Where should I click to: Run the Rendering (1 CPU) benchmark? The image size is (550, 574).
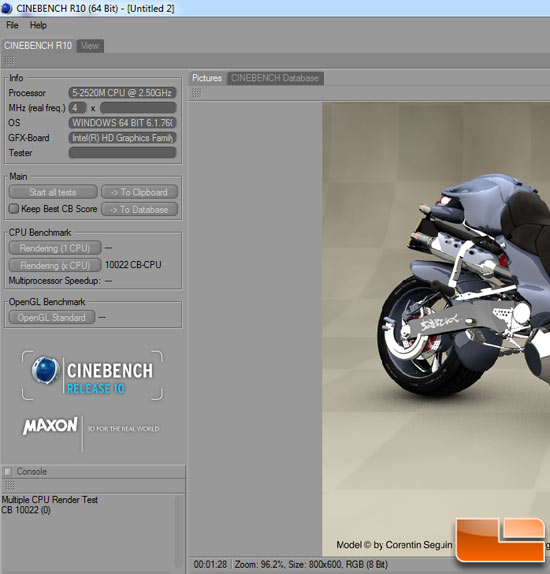[55, 248]
